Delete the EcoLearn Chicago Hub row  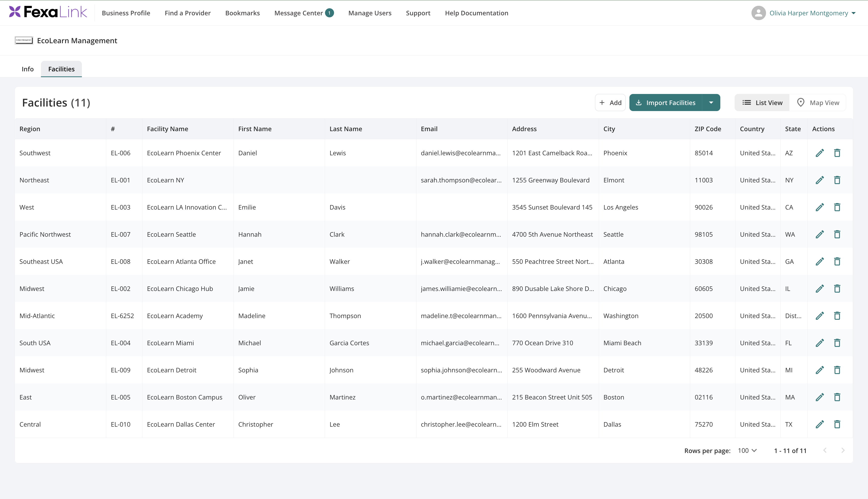[837, 288]
